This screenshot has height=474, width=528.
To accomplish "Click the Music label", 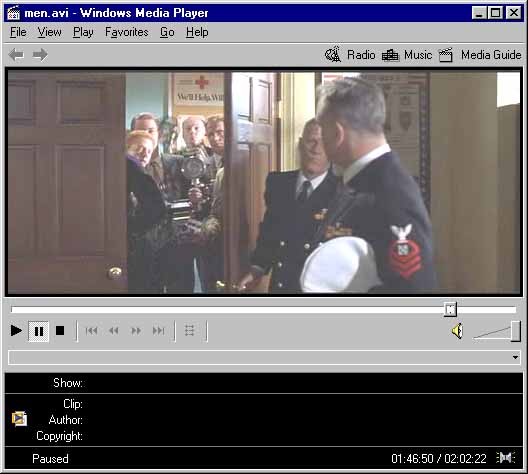I will click(418, 55).
